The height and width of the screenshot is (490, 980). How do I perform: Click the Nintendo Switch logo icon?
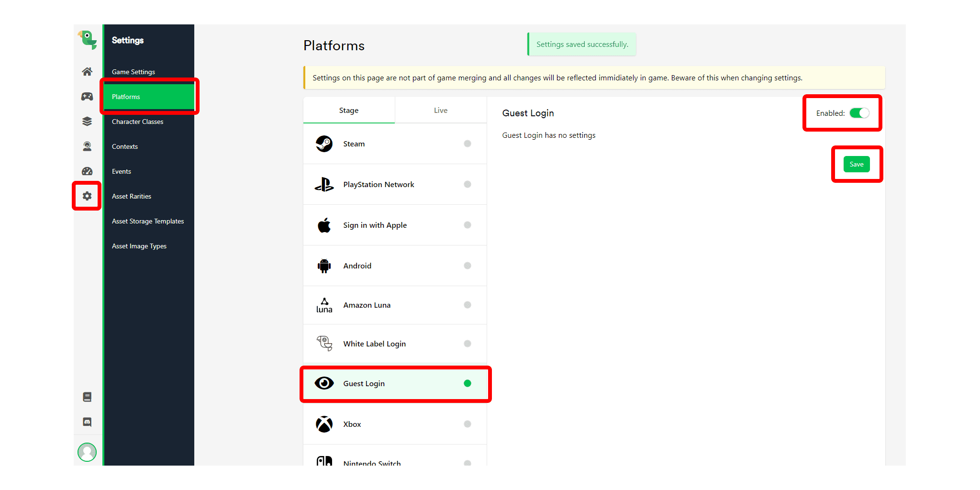tap(324, 461)
